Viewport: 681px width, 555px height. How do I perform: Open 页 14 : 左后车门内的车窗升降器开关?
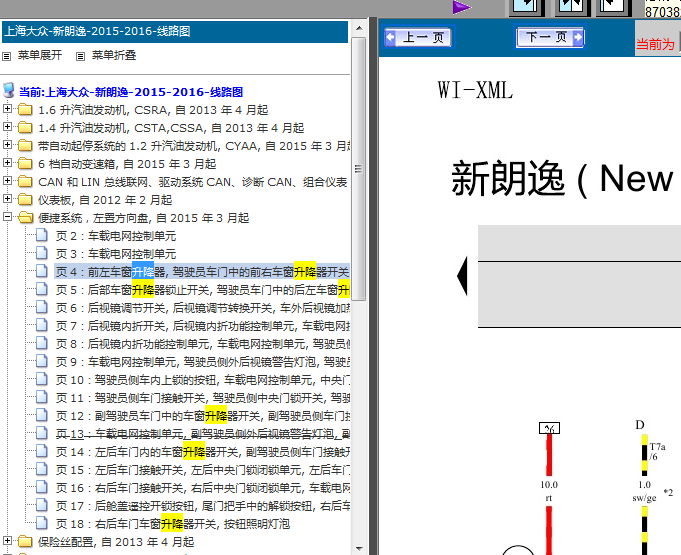(x=202, y=453)
